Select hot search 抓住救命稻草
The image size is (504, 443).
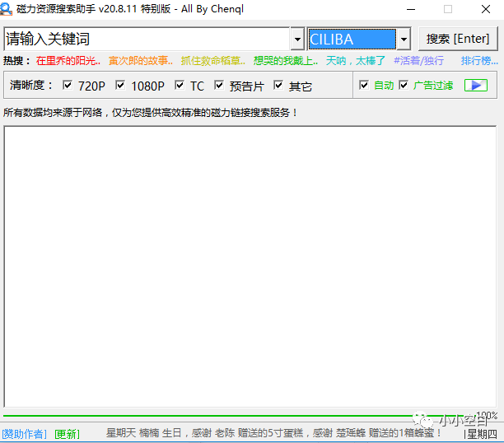tap(213, 61)
